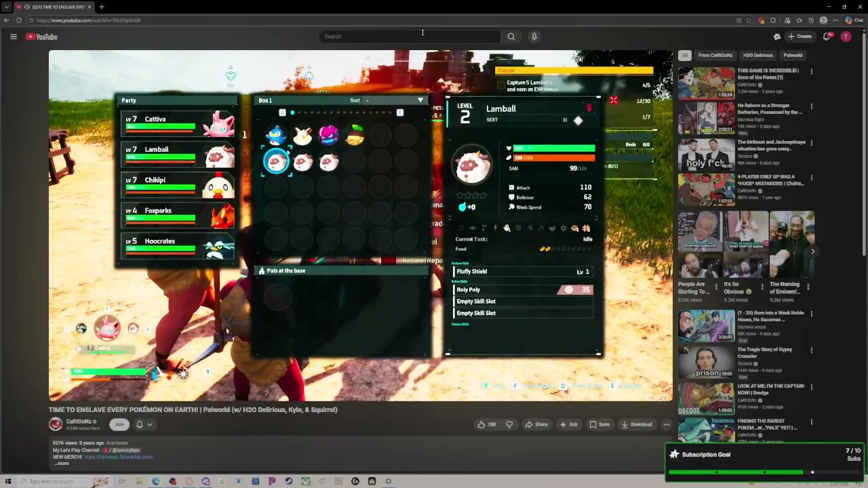868x488 pixels.
Task: Open options for Stronger Barbarian video
Action: (x=811, y=108)
